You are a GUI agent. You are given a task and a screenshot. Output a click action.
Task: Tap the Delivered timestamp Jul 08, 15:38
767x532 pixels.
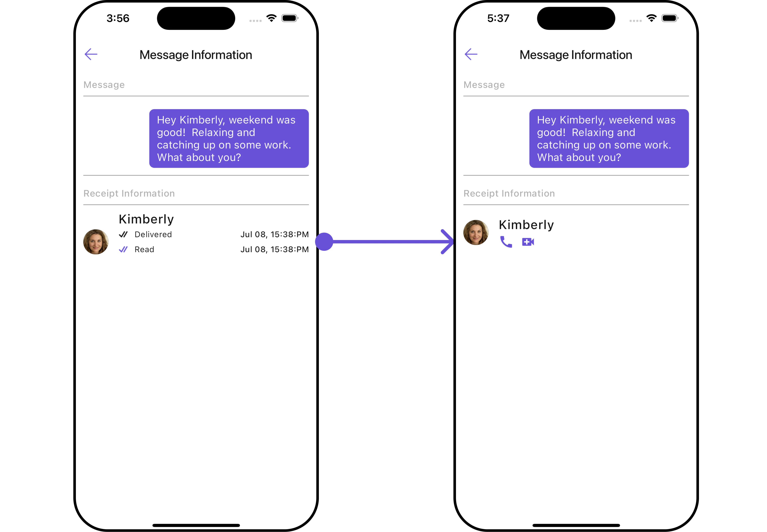pyautogui.click(x=275, y=235)
